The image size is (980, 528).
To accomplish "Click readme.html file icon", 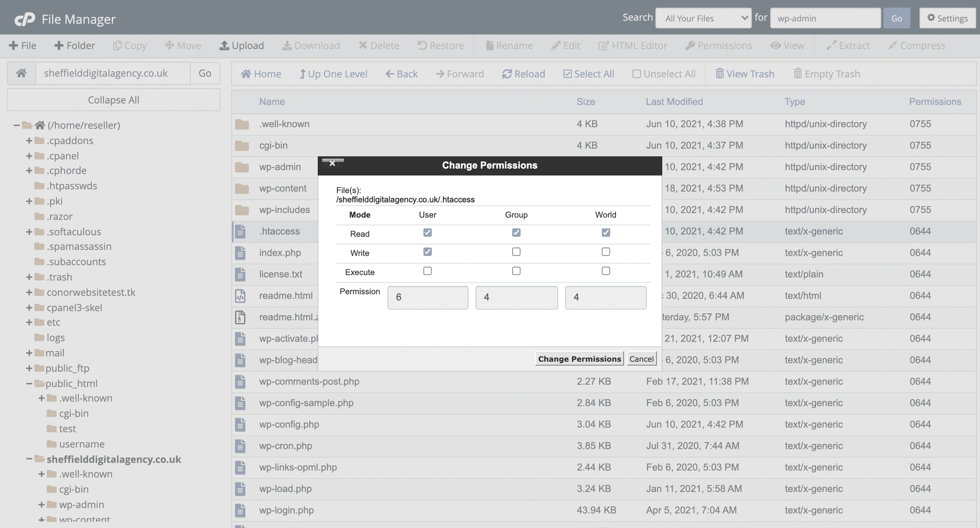I will click(240, 296).
